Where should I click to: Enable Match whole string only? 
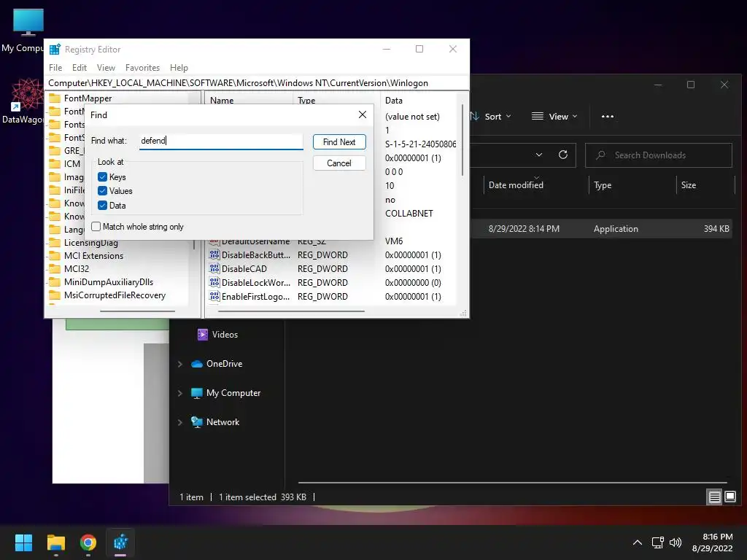tap(96, 227)
